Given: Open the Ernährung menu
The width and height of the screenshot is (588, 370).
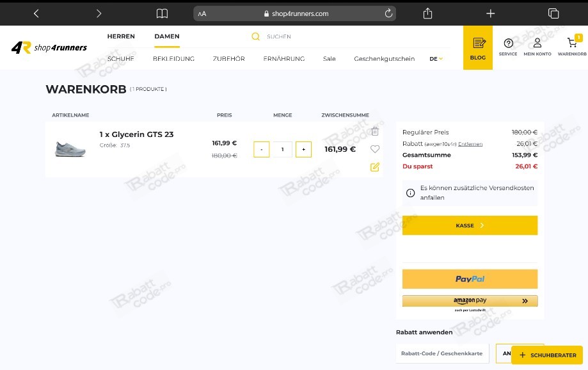Looking at the screenshot, I should 284,59.
